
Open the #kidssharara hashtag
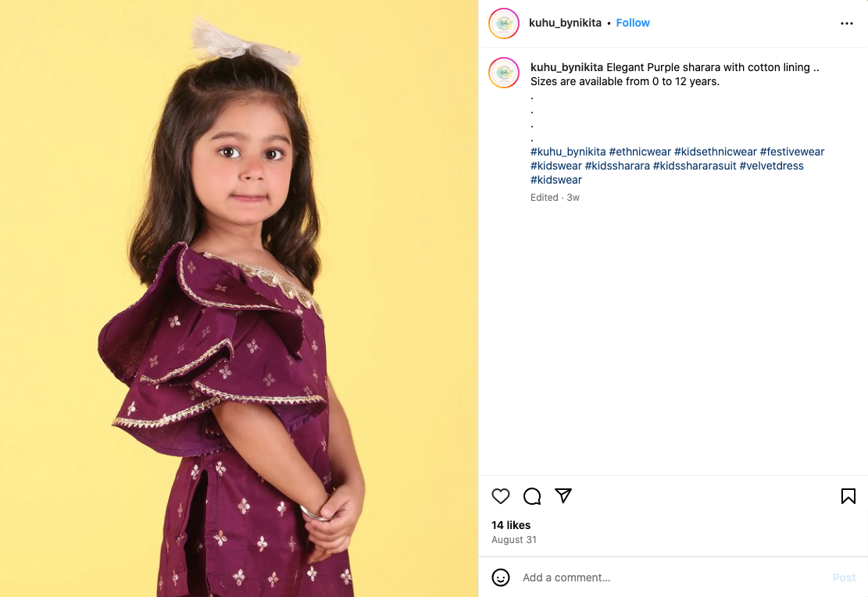pyautogui.click(x=617, y=166)
